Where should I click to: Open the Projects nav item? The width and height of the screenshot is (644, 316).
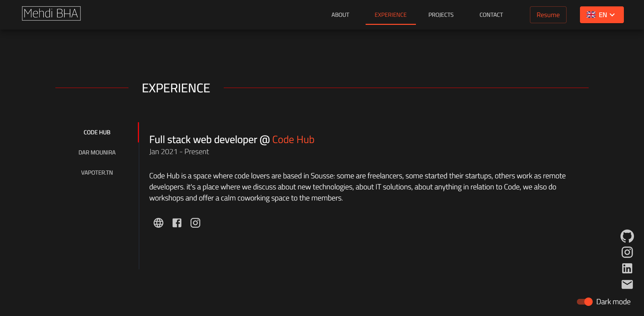pos(441,15)
